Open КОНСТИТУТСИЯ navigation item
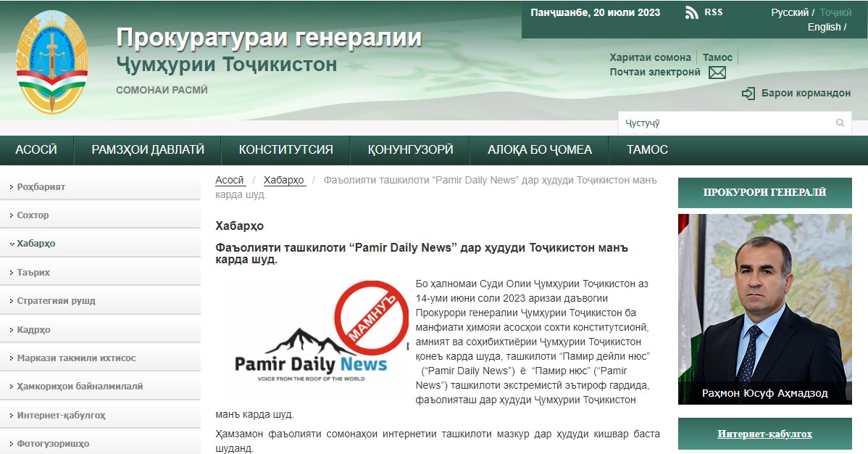This screenshot has width=868, height=454. tap(285, 149)
